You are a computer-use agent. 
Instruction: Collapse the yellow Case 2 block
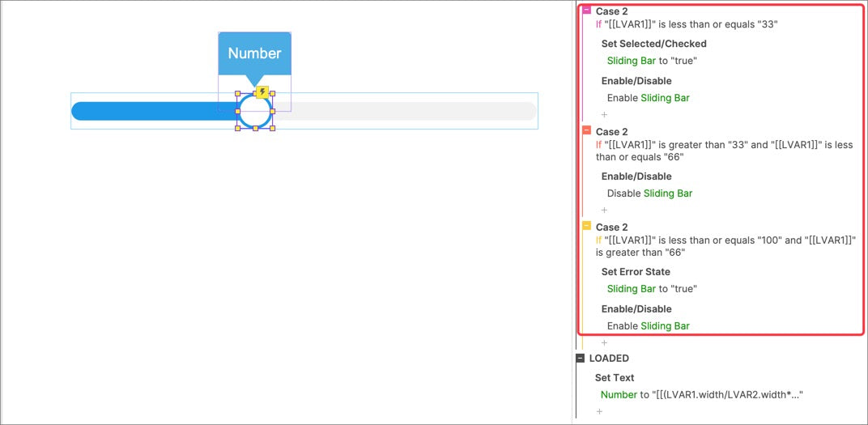587,226
